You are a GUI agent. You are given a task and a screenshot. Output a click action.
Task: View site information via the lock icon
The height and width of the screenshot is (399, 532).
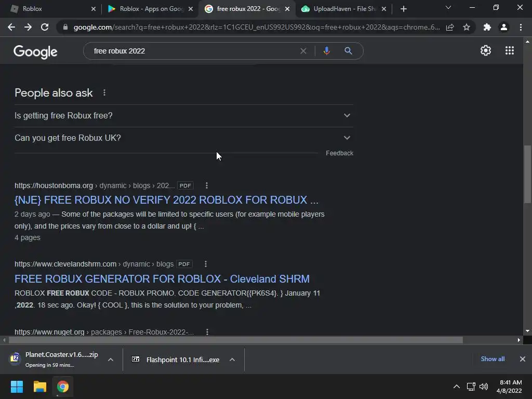pyautogui.click(x=65, y=27)
